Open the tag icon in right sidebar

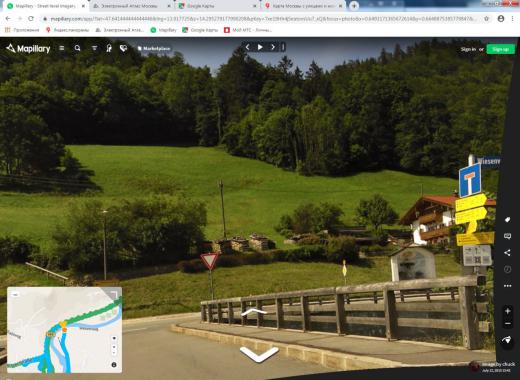pos(507,220)
